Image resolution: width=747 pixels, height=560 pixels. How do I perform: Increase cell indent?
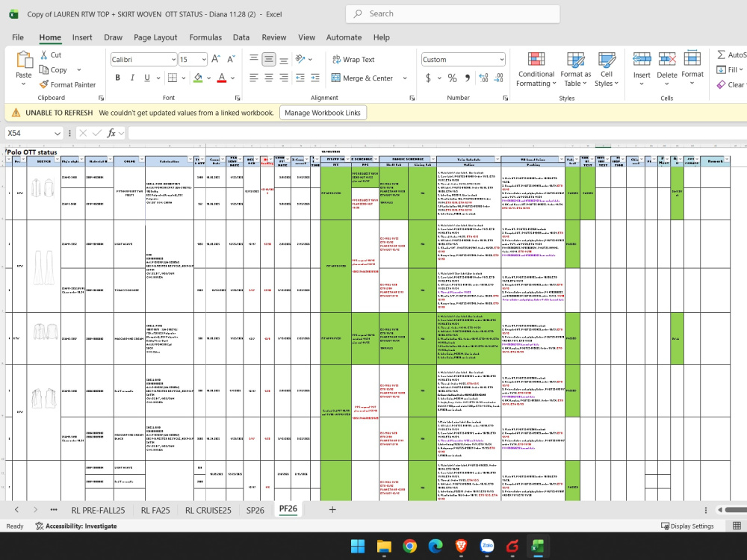click(x=315, y=78)
